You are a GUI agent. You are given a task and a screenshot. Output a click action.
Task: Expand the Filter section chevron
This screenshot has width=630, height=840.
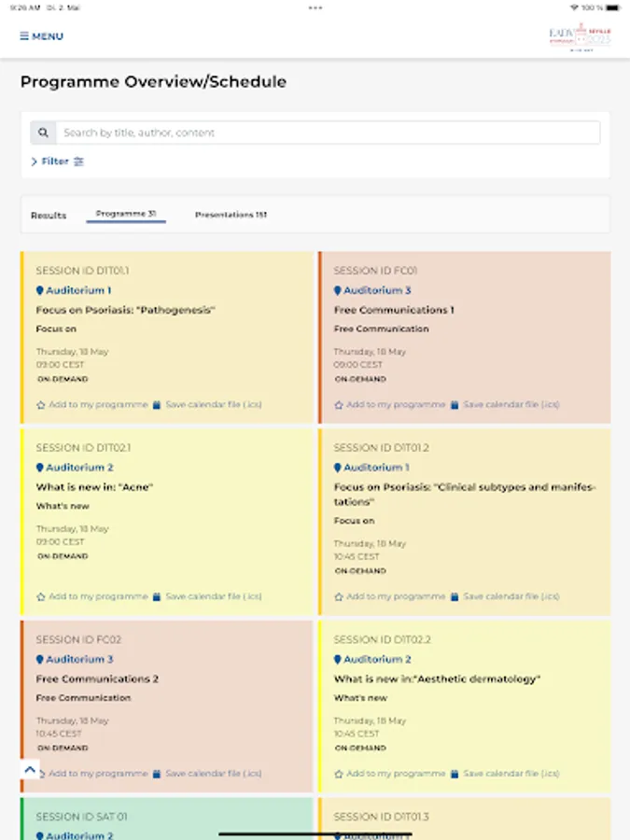tap(34, 161)
